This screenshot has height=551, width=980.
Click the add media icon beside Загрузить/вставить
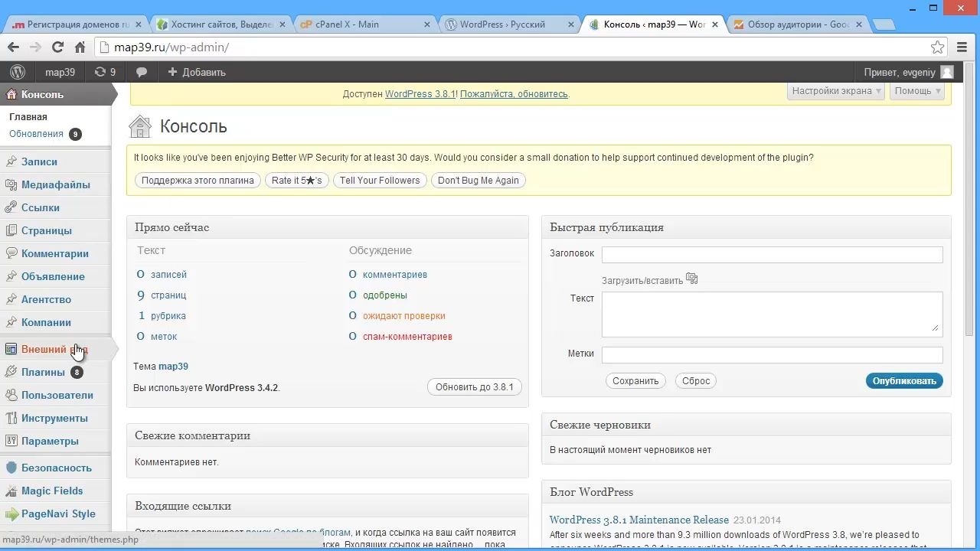pyautogui.click(x=692, y=279)
